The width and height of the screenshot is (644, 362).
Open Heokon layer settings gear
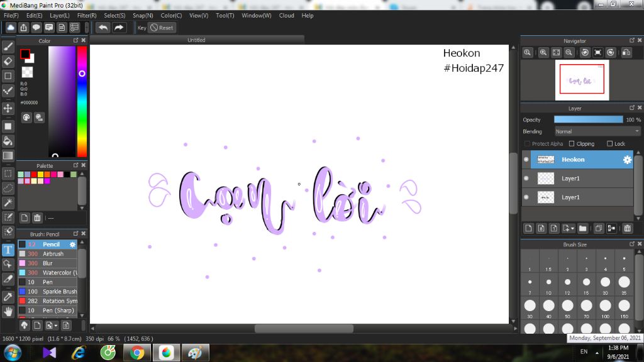coord(627,160)
